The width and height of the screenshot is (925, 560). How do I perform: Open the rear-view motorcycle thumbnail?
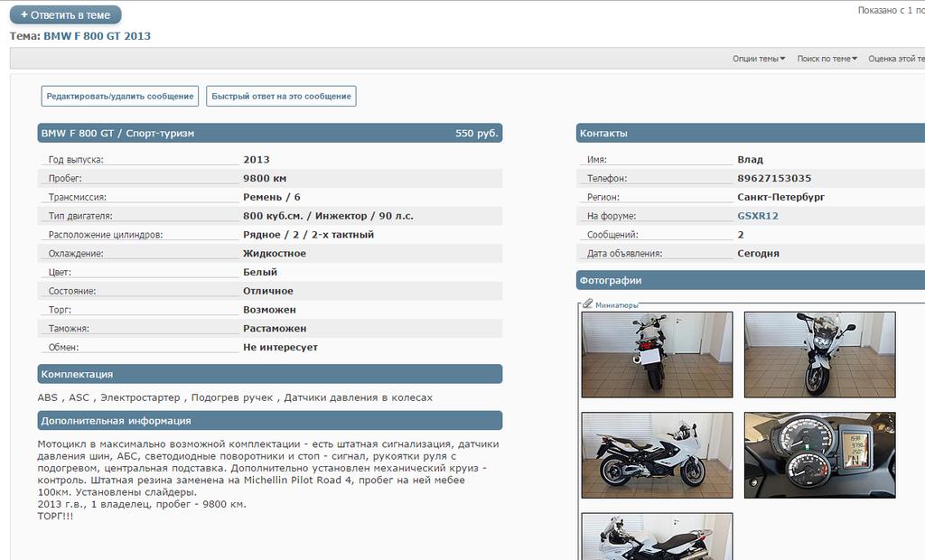(x=657, y=354)
